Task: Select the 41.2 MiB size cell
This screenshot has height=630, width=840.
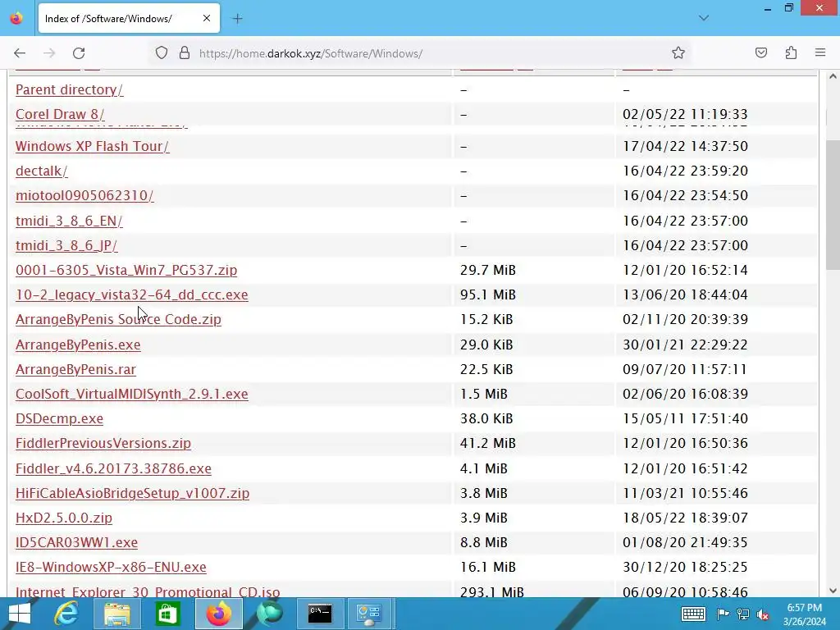Action: tap(488, 443)
